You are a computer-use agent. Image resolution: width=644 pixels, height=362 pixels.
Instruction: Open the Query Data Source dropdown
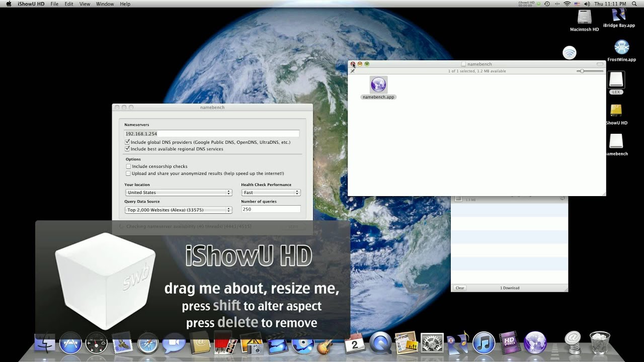[179, 210]
